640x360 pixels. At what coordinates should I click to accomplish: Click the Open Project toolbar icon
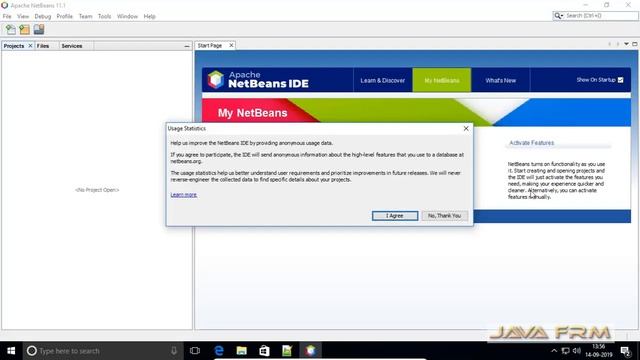tap(39, 29)
